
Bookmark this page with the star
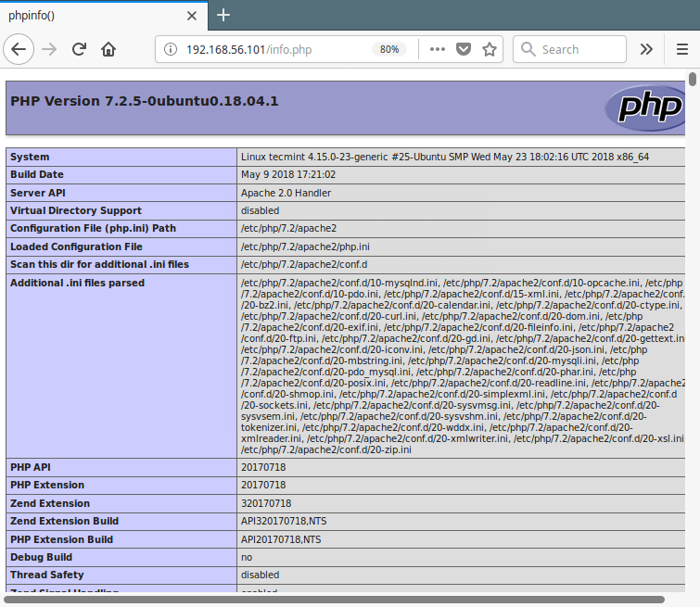coord(490,49)
